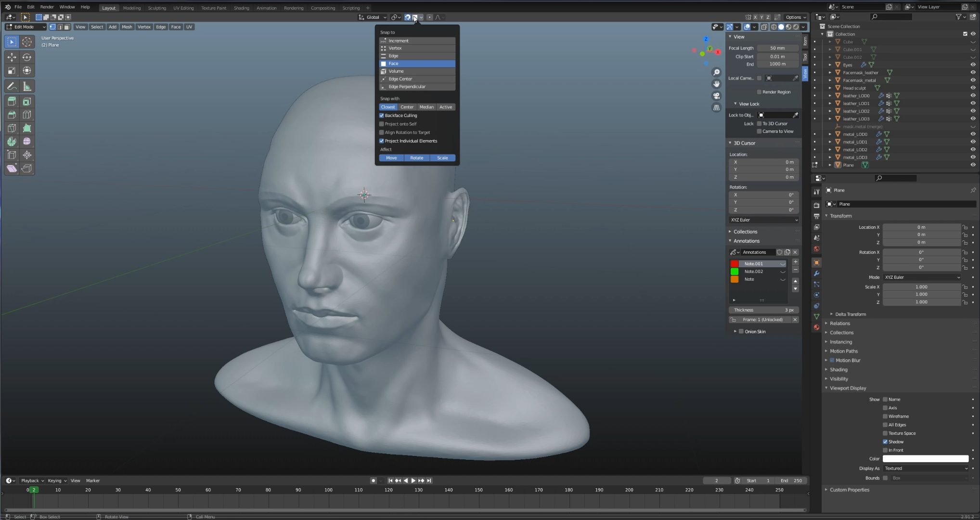Click the white viewport display Color swatch
The height and width of the screenshot is (520, 980).
click(x=925, y=459)
